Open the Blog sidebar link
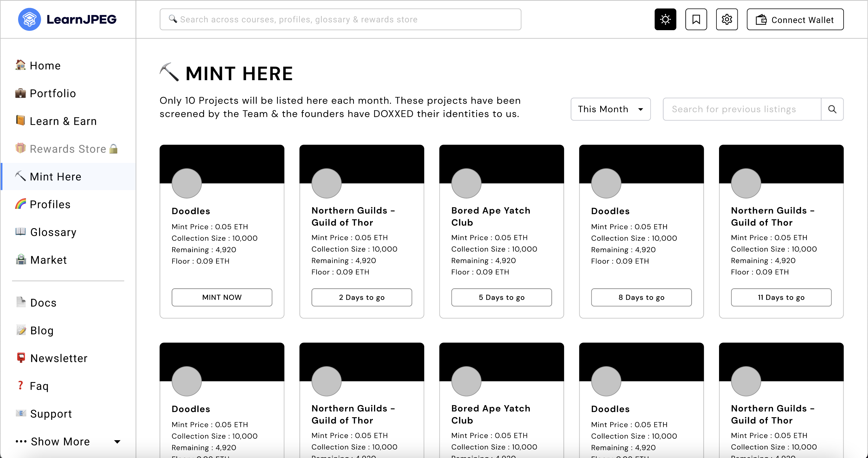868x458 pixels. [68, 330]
